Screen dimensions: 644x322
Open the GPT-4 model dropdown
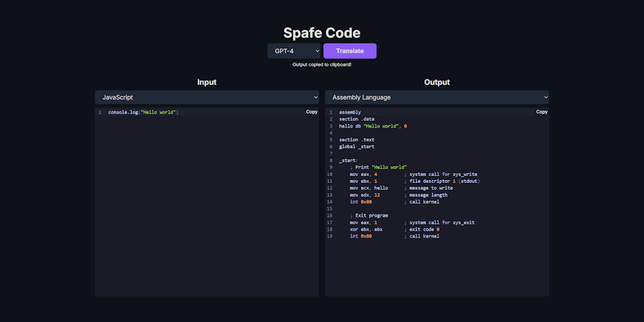294,51
